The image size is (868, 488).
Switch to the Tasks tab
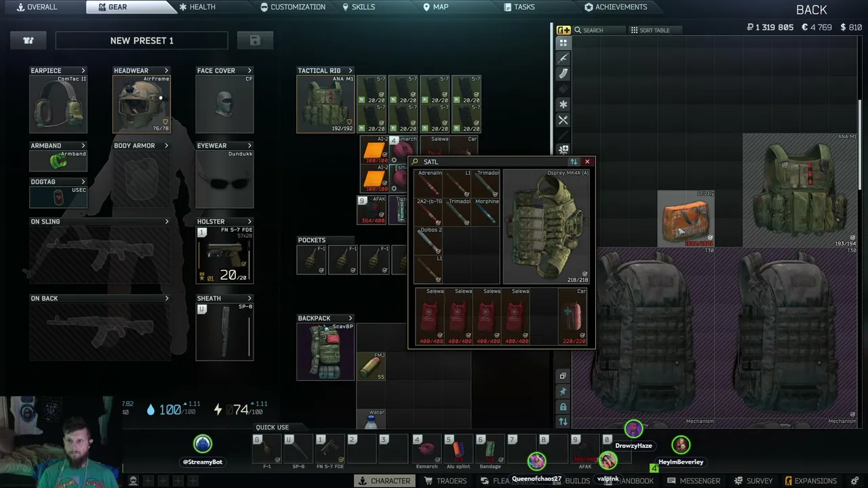click(519, 7)
